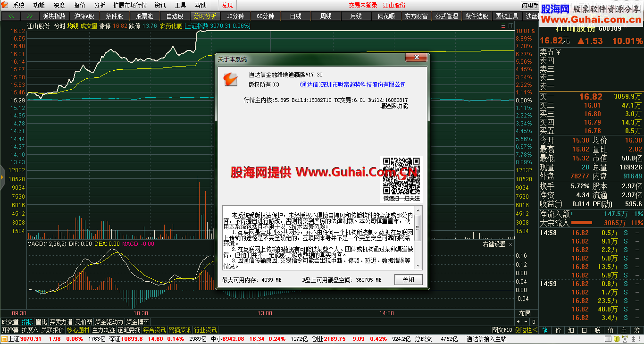Close the 关于本系统 dialog with 关闭
The image size is (644, 344).
(408, 279)
